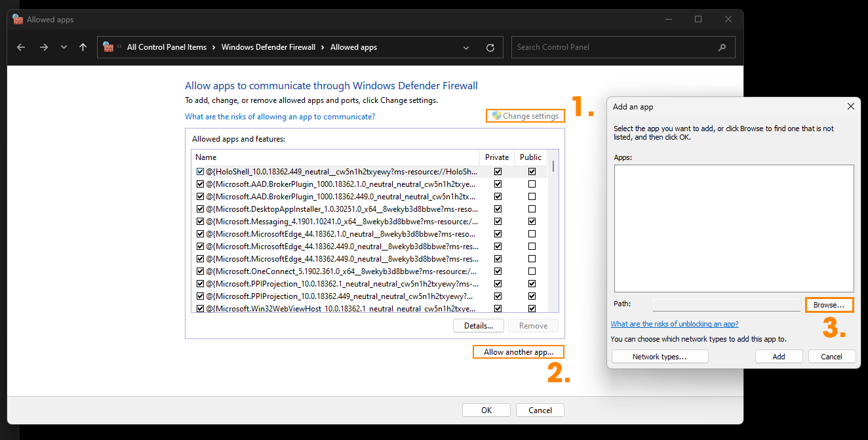Close the Add an app dialog
The width and height of the screenshot is (868, 440).
[851, 106]
